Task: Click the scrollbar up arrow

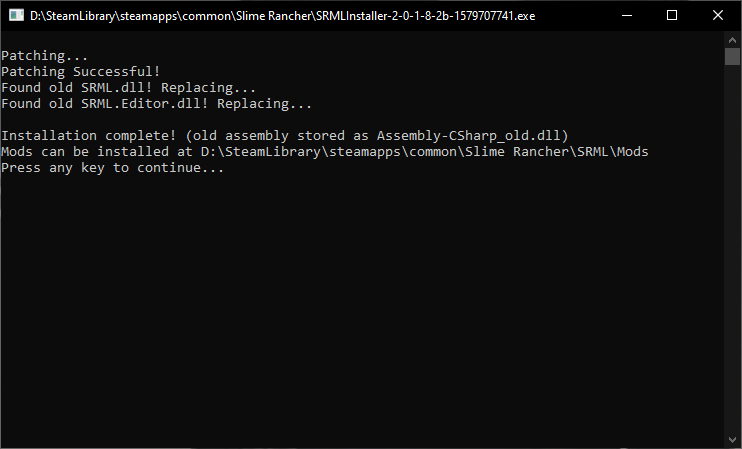Action: click(x=733, y=38)
